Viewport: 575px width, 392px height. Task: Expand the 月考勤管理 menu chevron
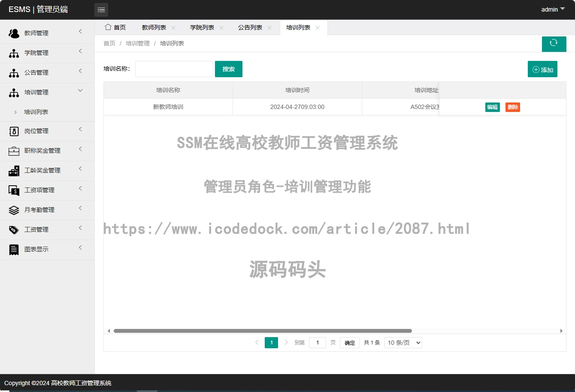(80, 208)
